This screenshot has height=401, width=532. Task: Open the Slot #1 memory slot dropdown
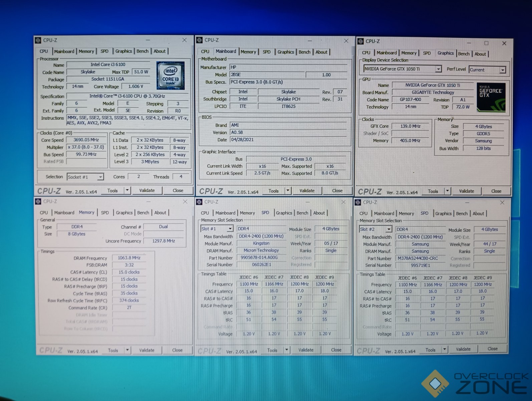tap(230, 229)
